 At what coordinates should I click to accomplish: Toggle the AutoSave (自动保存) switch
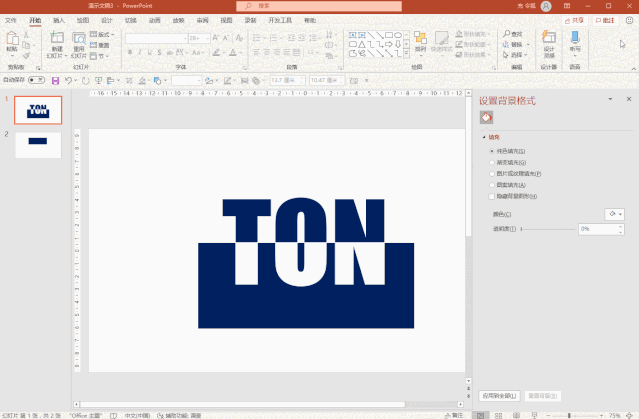pyautogui.click(x=36, y=80)
